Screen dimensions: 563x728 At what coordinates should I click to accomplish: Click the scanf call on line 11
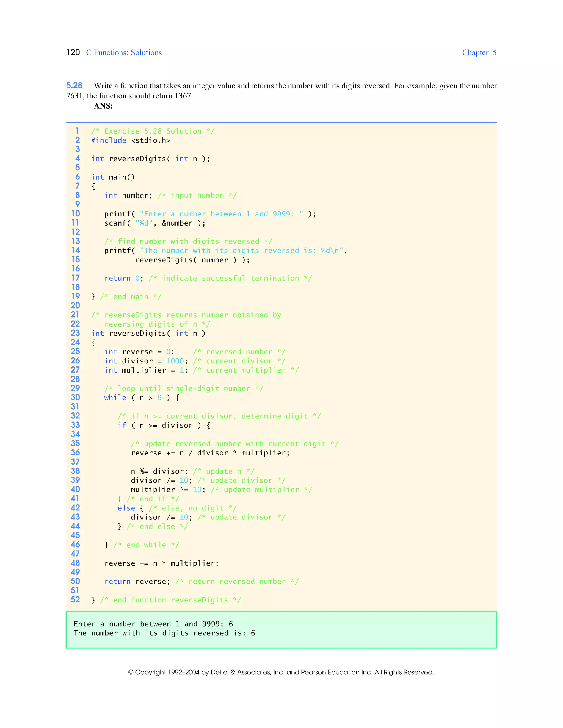155,223
